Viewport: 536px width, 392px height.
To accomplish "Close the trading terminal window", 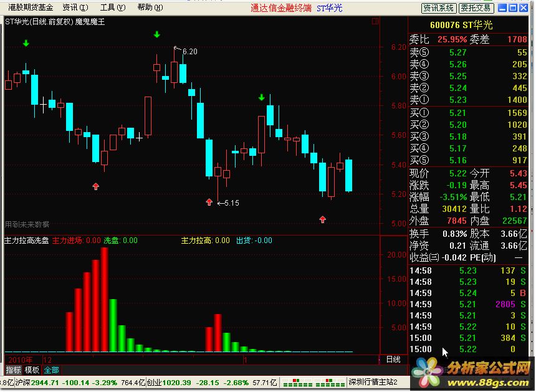I will click(x=524, y=8).
